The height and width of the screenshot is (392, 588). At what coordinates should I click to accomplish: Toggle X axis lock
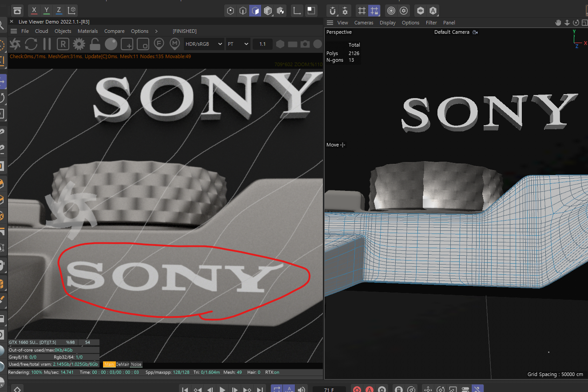tap(34, 10)
